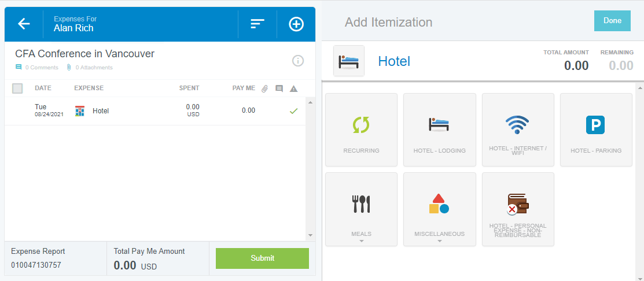Click the add expense plus icon
644x281 pixels.
click(x=296, y=24)
